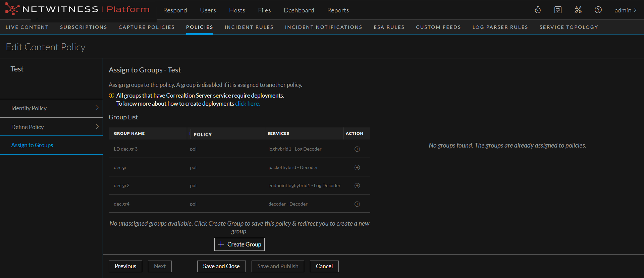Open the jobs stopwatch icon
This screenshot has height=278, width=644.
[x=538, y=10]
